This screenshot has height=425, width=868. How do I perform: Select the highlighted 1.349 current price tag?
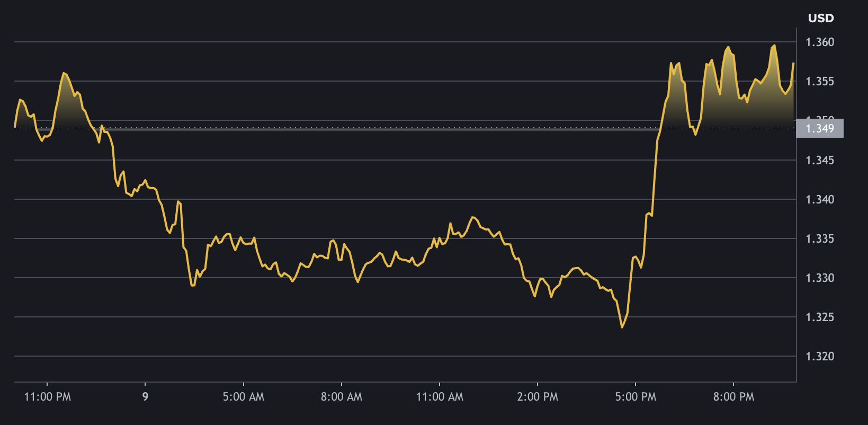(819, 128)
